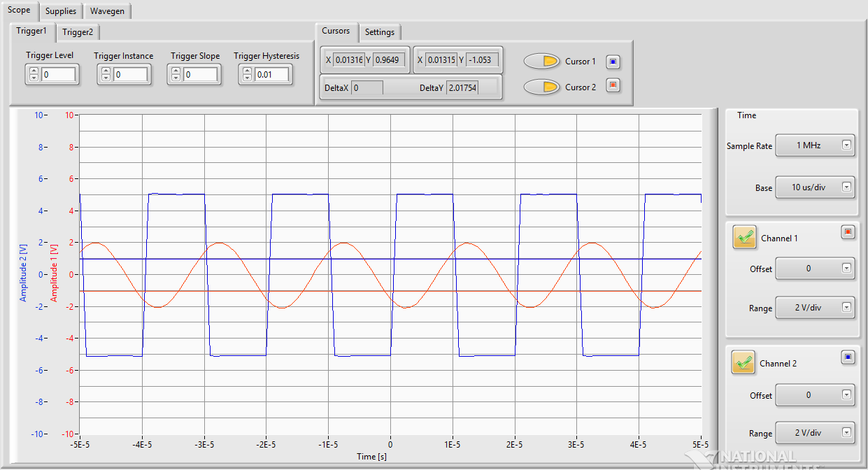868x470 pixels.
Task: Open the Sample Rate dropdown
Action: click(816, 145)
